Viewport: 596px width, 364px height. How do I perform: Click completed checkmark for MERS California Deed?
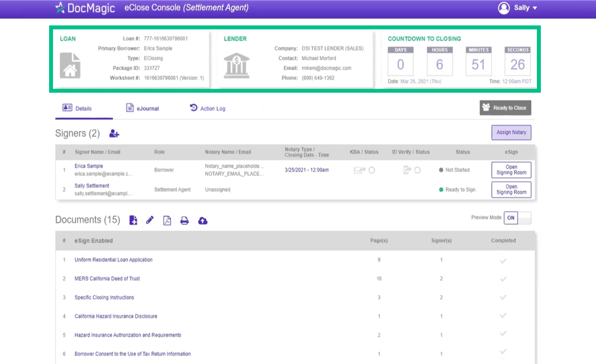coord(503,279)
